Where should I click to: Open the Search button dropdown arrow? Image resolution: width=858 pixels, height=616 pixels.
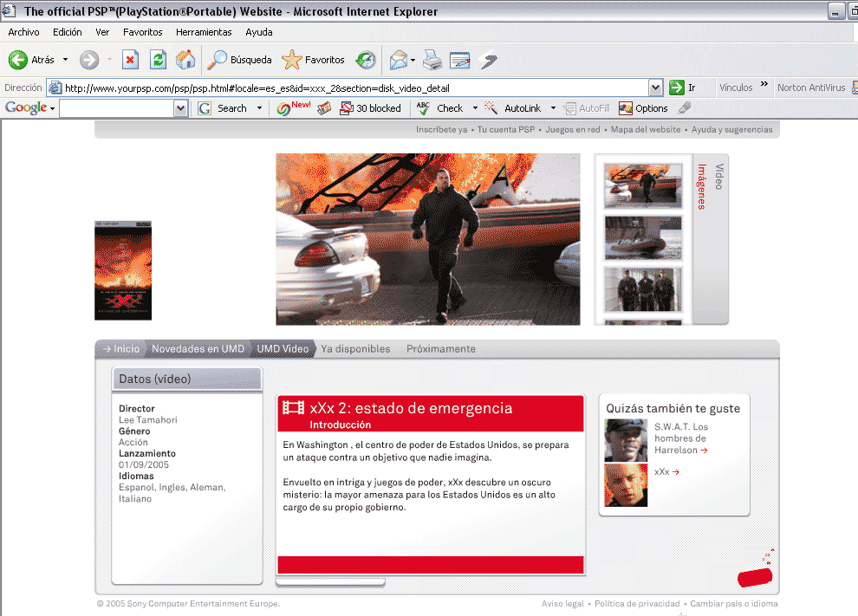coord(259,108)
